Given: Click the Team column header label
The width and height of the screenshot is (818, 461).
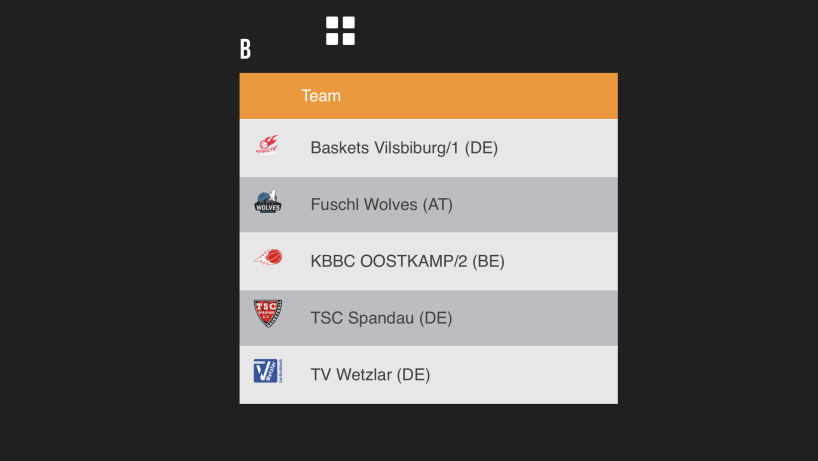Looking at the screenshot, I should click(x=321, y=96).
